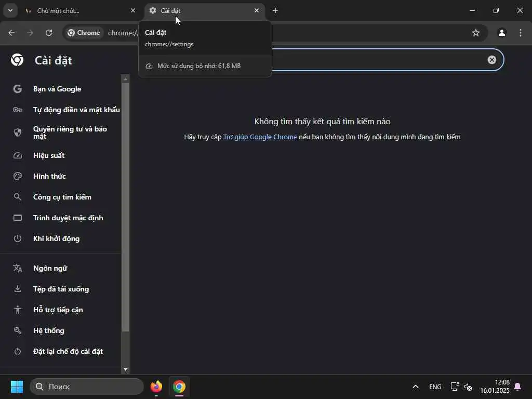
Task: Open 'Tệp đã tải xuống' settings
Action: point(60,289)
